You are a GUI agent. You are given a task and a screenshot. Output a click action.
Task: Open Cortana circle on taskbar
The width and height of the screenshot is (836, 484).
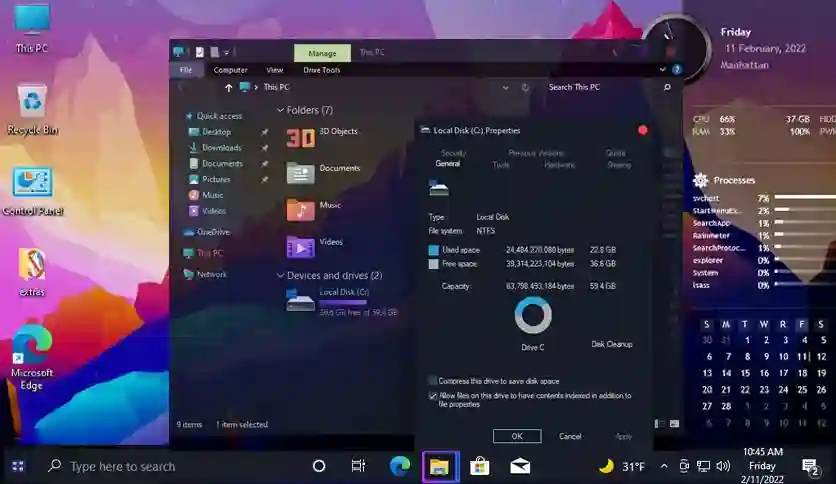[319, 466]
